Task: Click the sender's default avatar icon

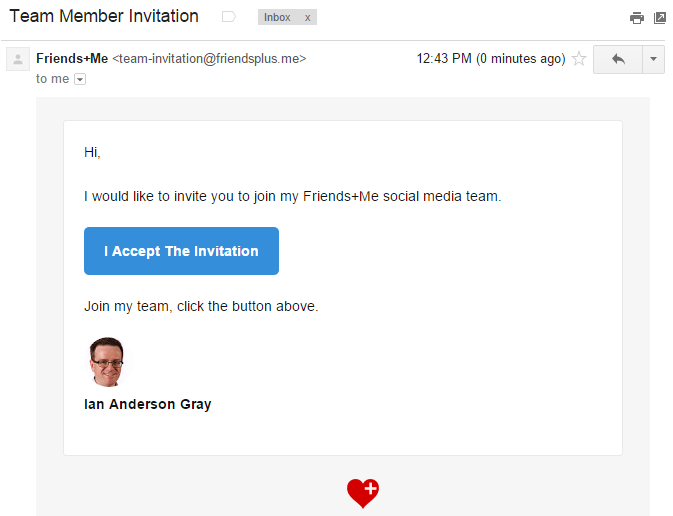Action: [x=18, y=59]
